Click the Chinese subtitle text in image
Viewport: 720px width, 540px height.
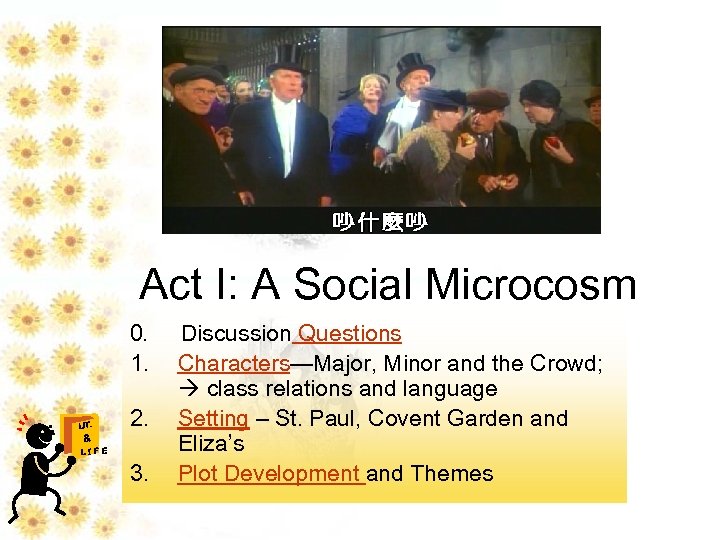tap(380, 221)
